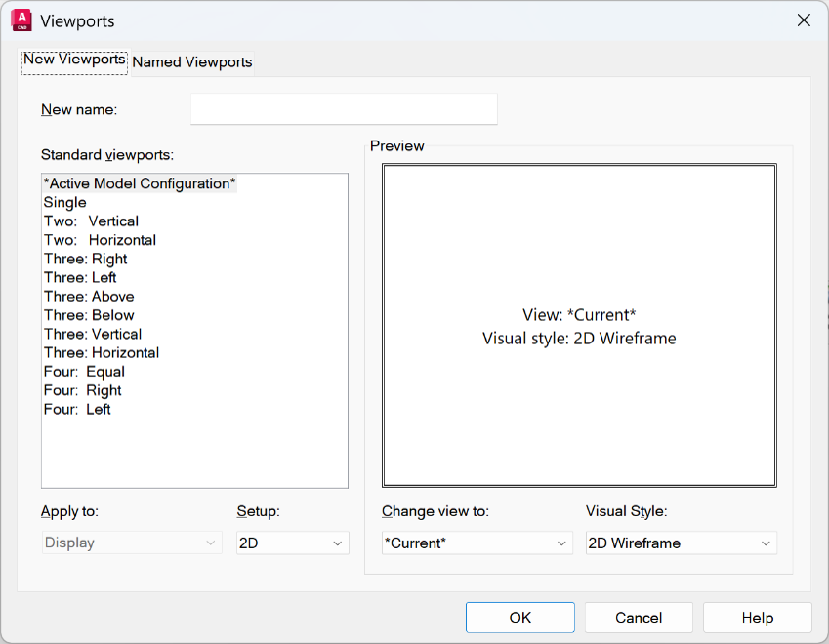The height and width of the screenshot is (644, 829).
Task: Switch to the Named Viewports tab
Action: click(192, 62)
